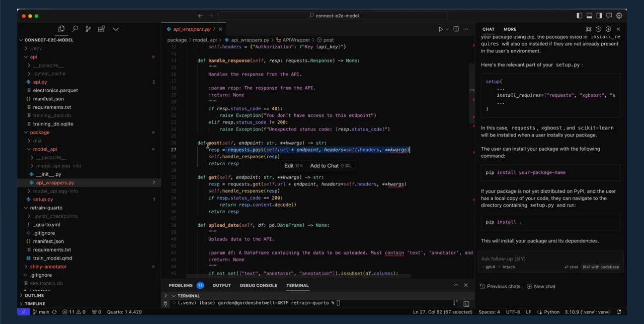The height and width of the screenshot is (324, 644).
Task: Open the Source Control view
Action: point(88,29)
